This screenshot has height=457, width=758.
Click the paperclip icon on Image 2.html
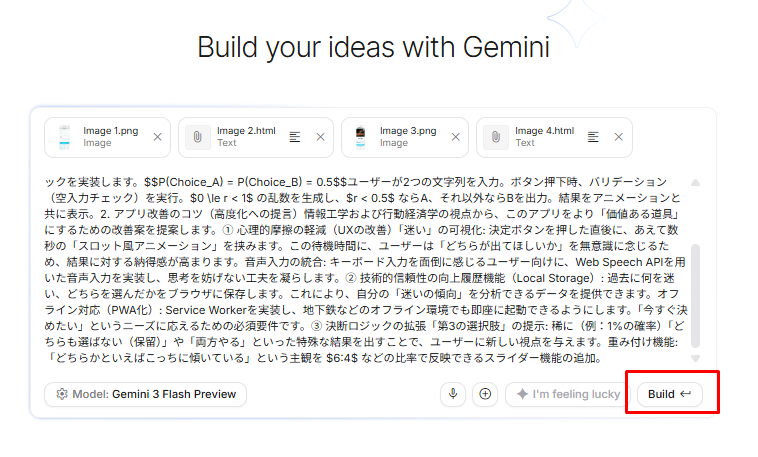click(x=199, y=137)
